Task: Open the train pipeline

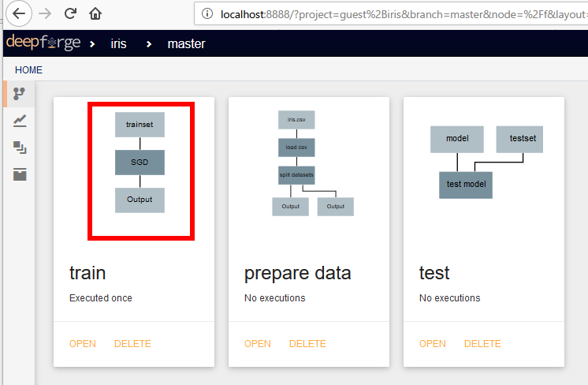Action: click(83, 344)
